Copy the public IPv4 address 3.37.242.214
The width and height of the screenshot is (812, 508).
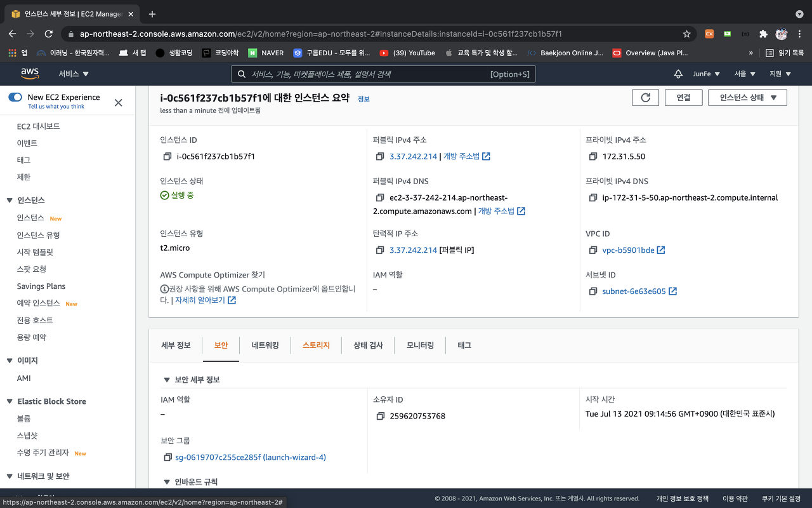(x=380, y=156)
